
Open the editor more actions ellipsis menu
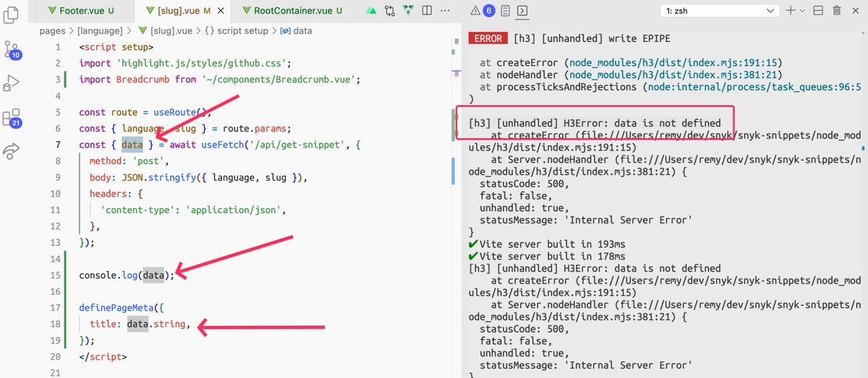pyautogui.click(x=444, y=11)
